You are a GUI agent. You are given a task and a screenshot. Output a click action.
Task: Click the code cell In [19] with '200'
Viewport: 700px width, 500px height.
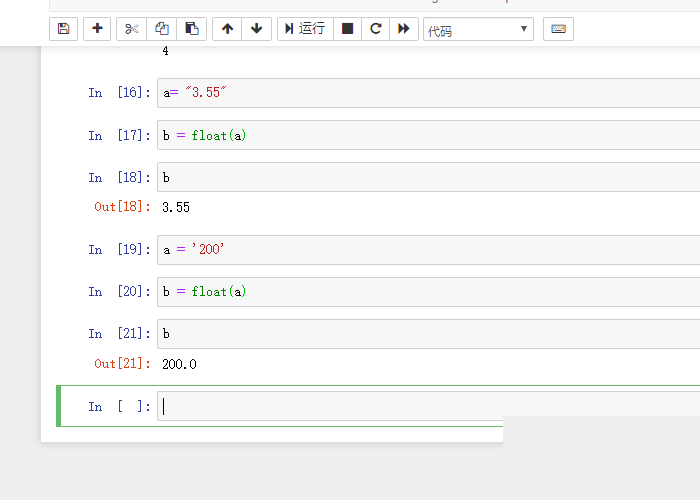pyautogui.click(x=429, y=250)
